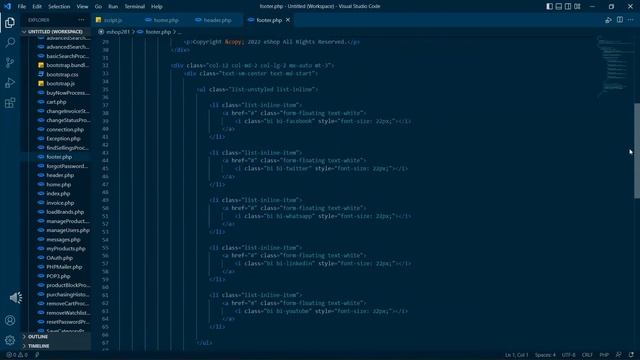Split the editor to the right
Image resolution: width=640 pixels, height=360 pixels.
tap(620, 20)
